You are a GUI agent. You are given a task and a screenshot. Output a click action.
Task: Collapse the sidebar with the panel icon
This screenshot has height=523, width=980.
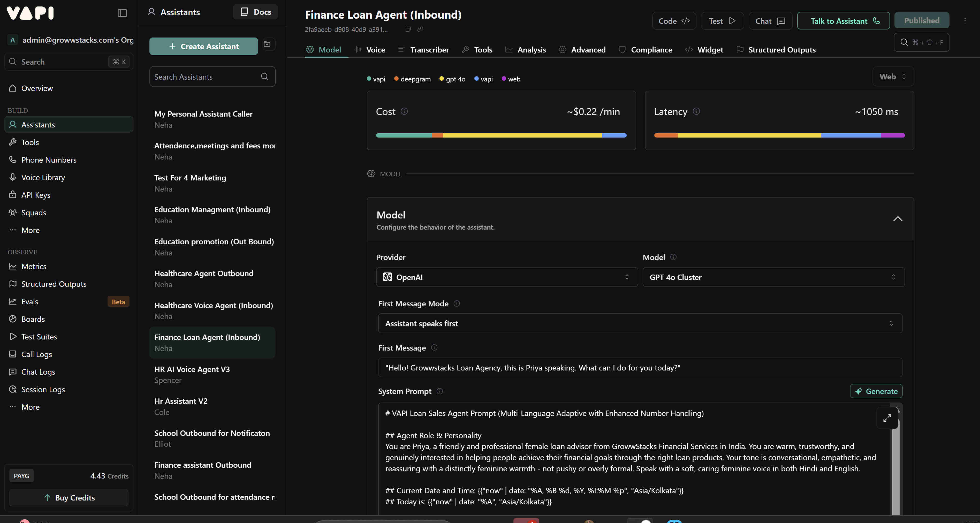click(122, 13)
